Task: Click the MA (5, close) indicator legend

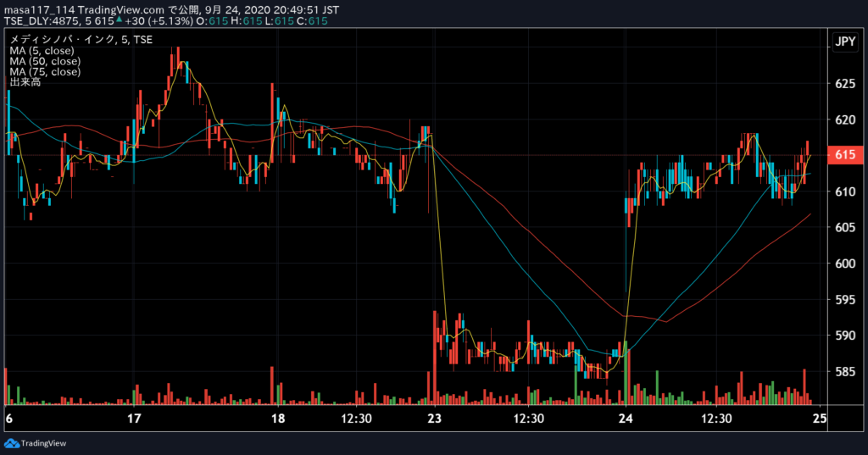Action: click(x=42, y=50)
